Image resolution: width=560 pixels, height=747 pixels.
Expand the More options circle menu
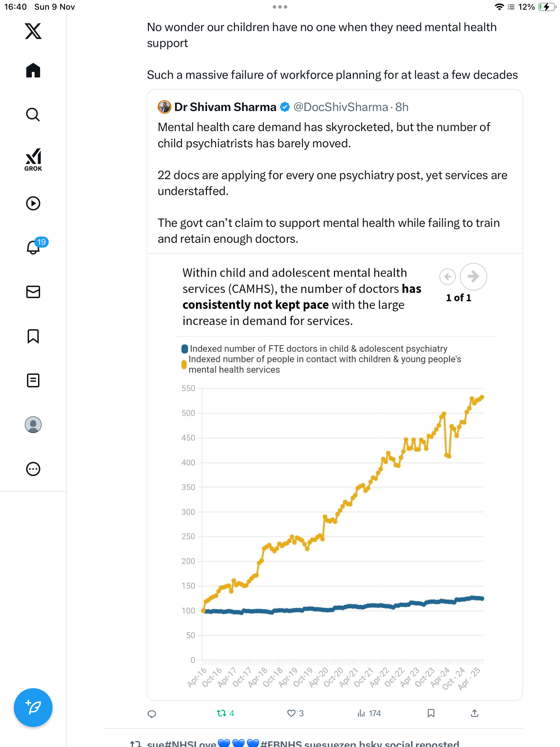point(33,469)
